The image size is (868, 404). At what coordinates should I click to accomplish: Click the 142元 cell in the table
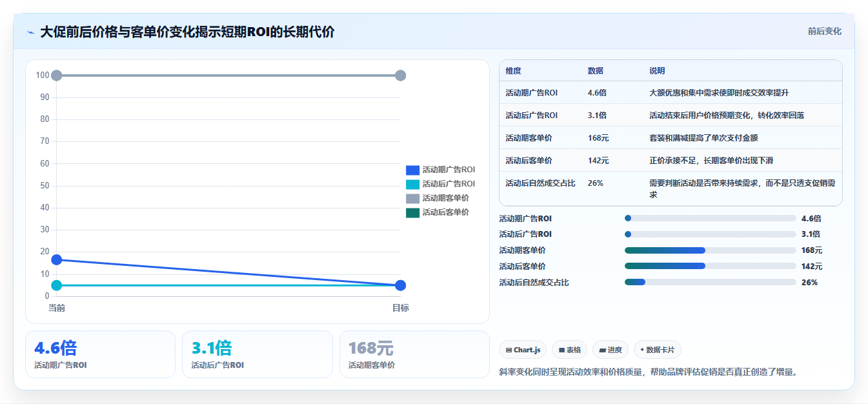(x=598, y=161)
